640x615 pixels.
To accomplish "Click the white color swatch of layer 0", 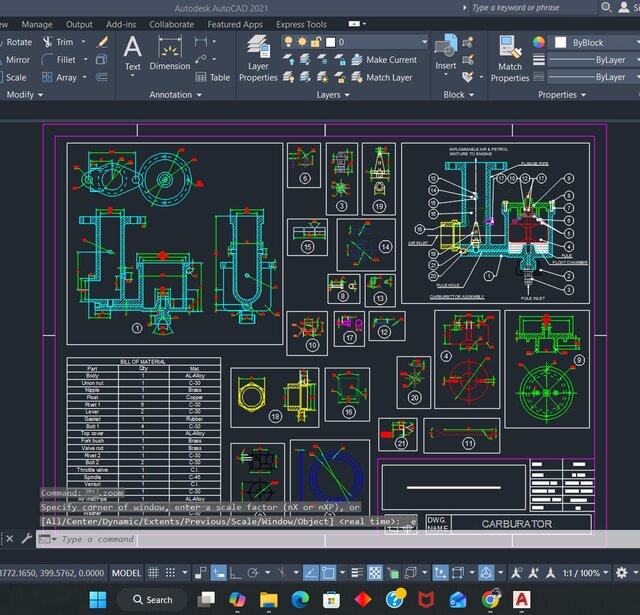I will tap(331, 42).
